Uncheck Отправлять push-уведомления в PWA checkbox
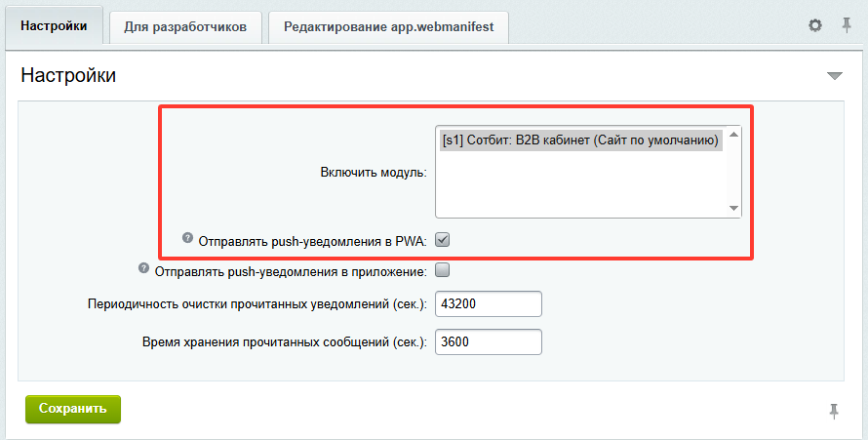Image resolution: width=868 pixels, height=440 pixels. pos(443,240)
